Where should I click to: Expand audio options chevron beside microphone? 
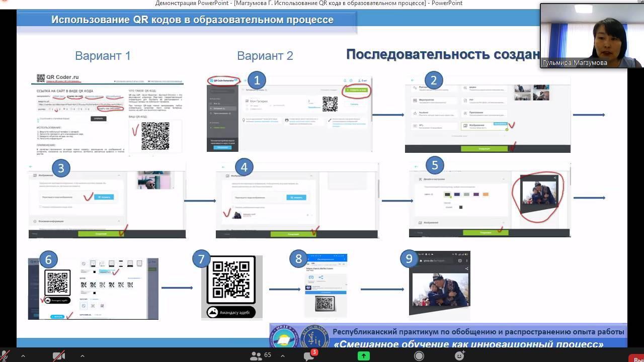coord(23,356)
